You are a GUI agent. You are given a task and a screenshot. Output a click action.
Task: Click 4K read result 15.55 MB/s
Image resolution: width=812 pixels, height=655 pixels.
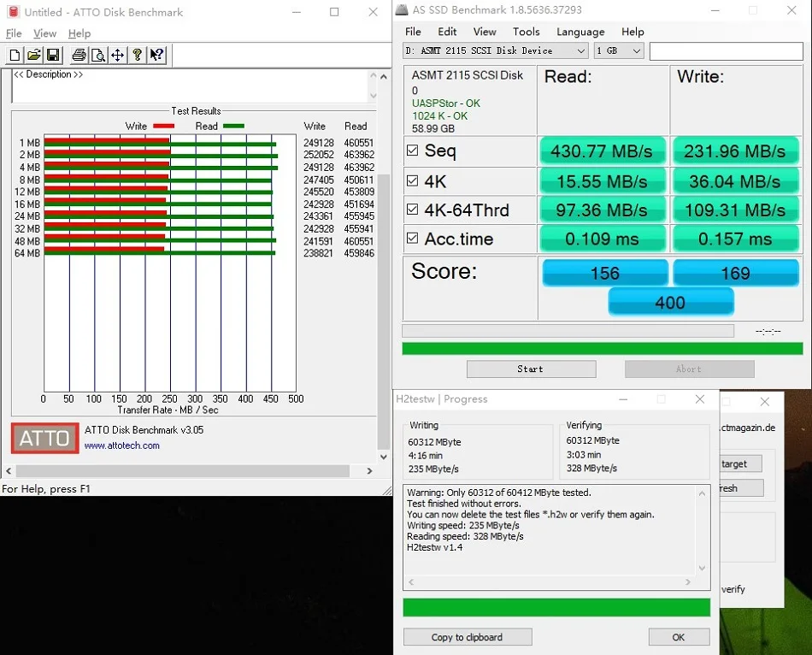click(603, 181)
